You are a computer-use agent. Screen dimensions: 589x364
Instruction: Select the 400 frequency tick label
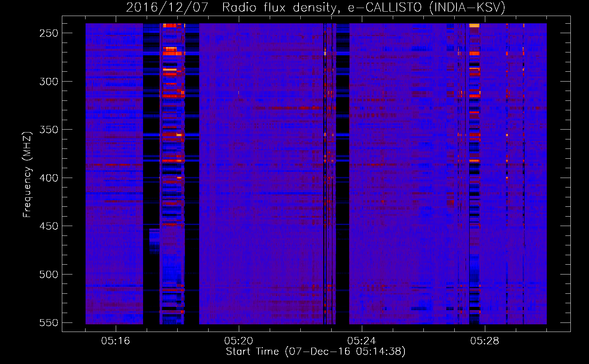click(49, 178)
